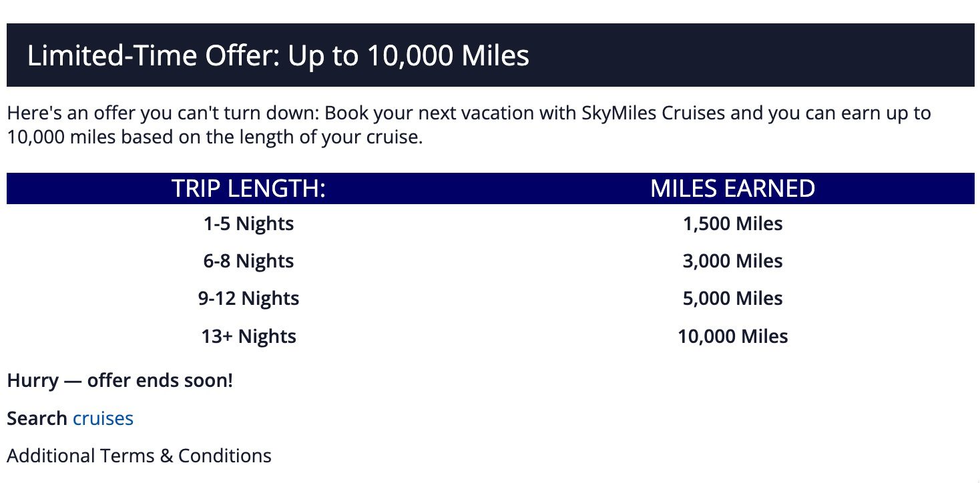
Task: Select the 1,500 Miles cell
Action: 732,223
